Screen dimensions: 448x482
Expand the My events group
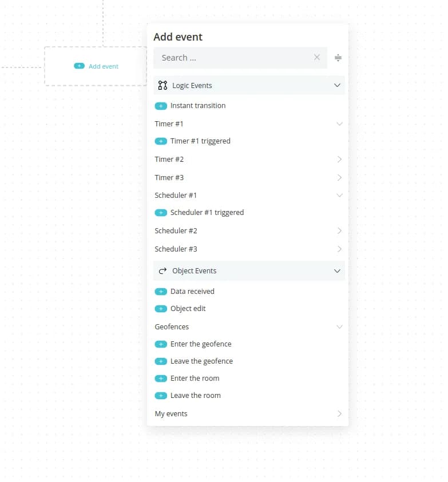[x=339, y=414]
